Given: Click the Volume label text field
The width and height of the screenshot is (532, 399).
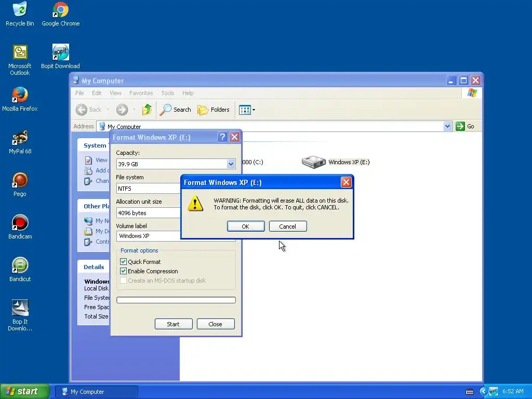Looking at the screenshot, I should pos(148,236).
